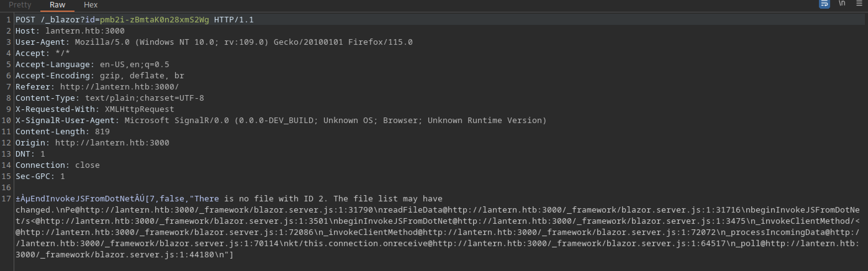868x271 pixels.
Task: Toggle the word wrap icon
Action: (x=824, y=4)
